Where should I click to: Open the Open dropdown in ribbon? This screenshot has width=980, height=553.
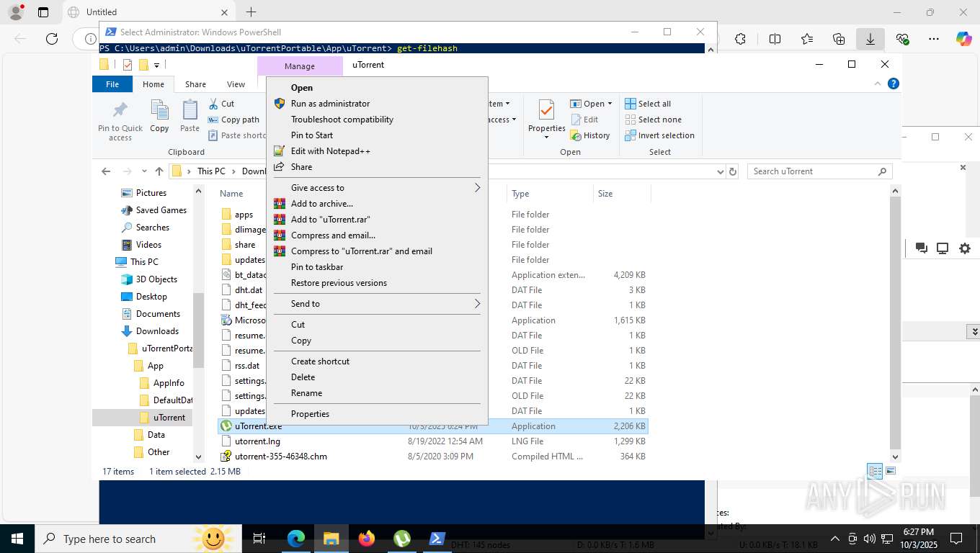pos(591,104)
